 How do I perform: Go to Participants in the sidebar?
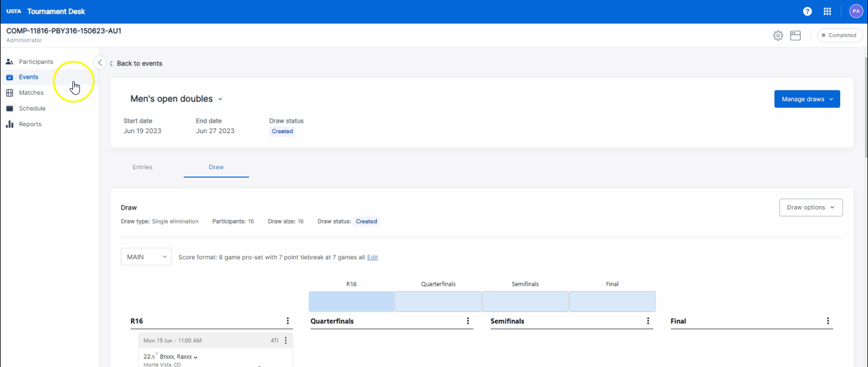point(36,61)
